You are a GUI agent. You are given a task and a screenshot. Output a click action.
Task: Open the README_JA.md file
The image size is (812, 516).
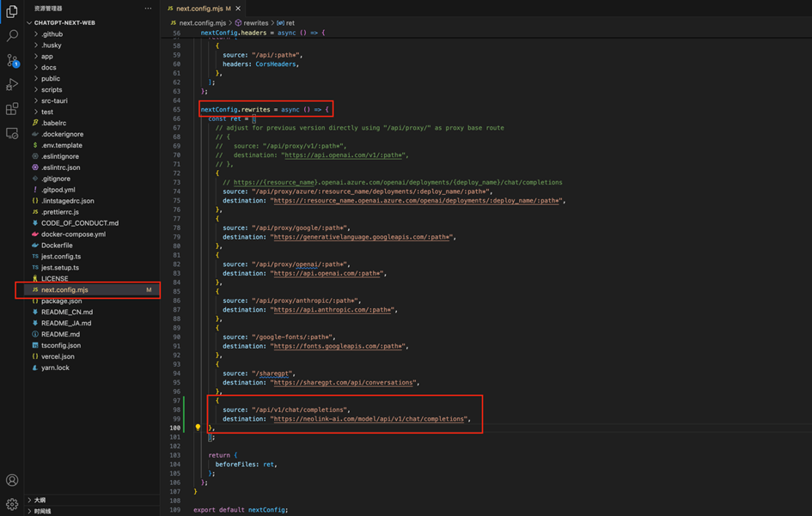coord(66,324)
